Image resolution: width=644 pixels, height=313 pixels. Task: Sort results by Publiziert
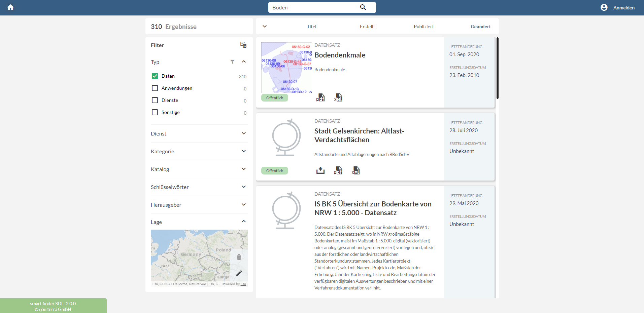(x=424, y=27)
